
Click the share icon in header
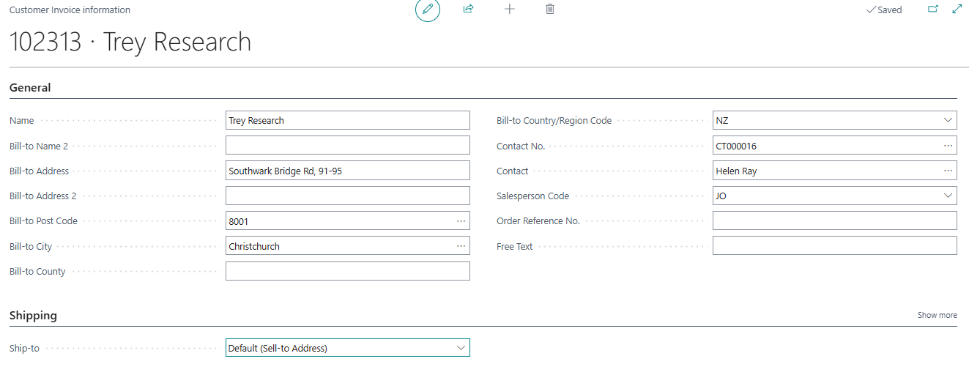(x=469, y=10)
